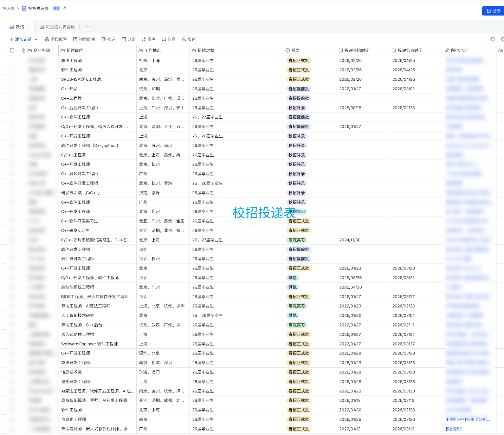The image size is (504, 435).
Task: Add a new view with plus icon
Action: point(88,27)
